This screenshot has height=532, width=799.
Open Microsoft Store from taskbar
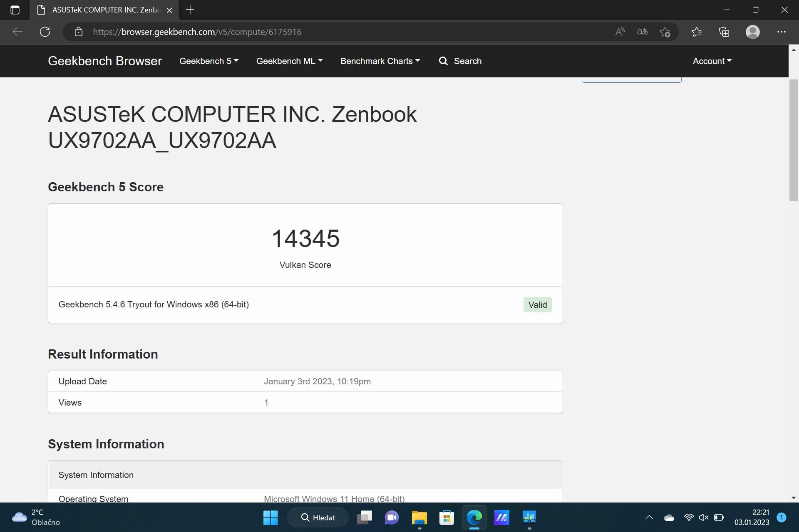coord(447,517)
